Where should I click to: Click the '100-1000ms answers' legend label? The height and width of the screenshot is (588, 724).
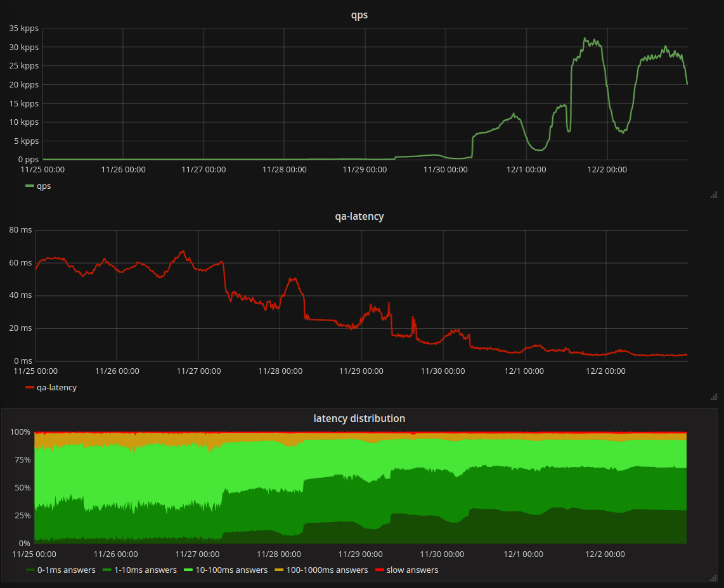(326, 570)
